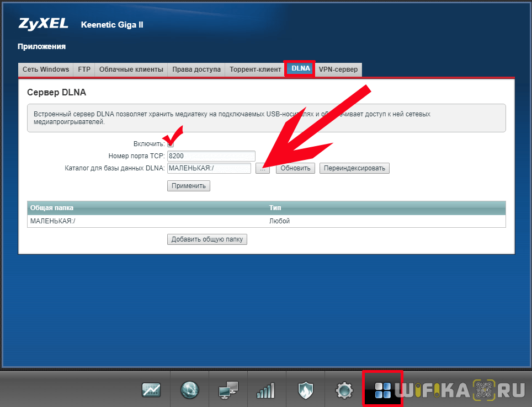Viewport: 532px width, 407px height.
Task: Click the Любой type cell
Action: click(280, 221)
